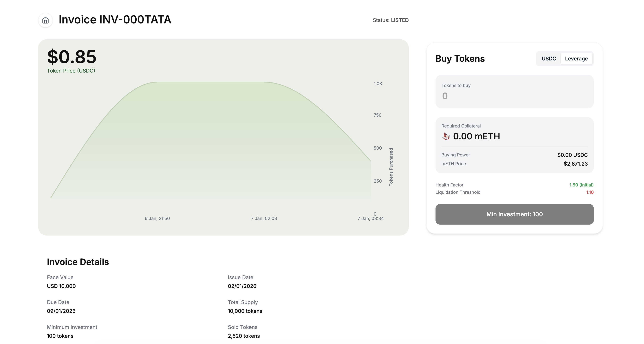Click the mETH collateral token icon
The image size is (644, 344).
(x=446, y=136)
